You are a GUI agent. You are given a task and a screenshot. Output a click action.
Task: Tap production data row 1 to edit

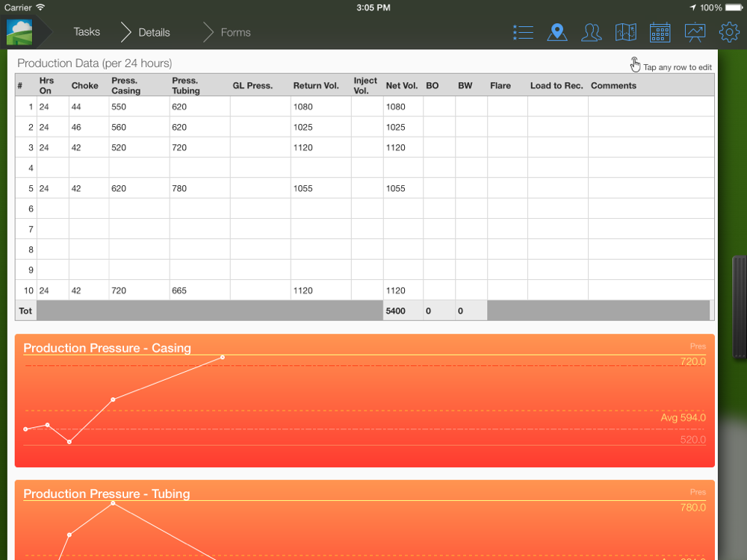224,107
